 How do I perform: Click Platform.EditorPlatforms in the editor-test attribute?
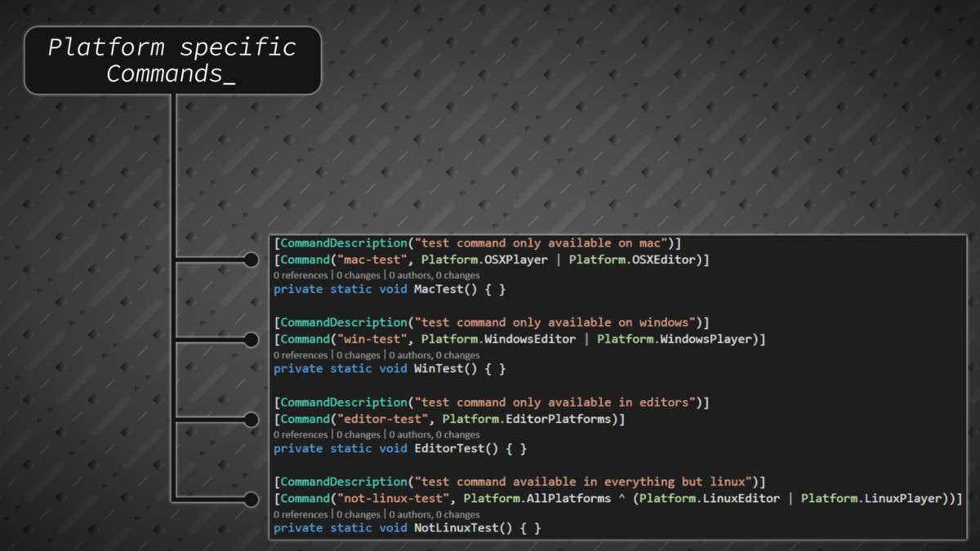click(x=527, y=419)
